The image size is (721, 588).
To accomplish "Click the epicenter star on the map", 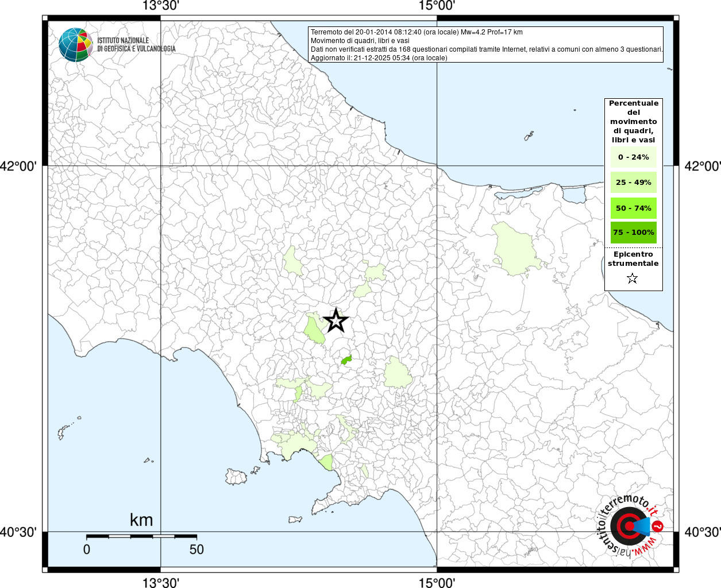I will pyautogui.click(x=336, y=320).
